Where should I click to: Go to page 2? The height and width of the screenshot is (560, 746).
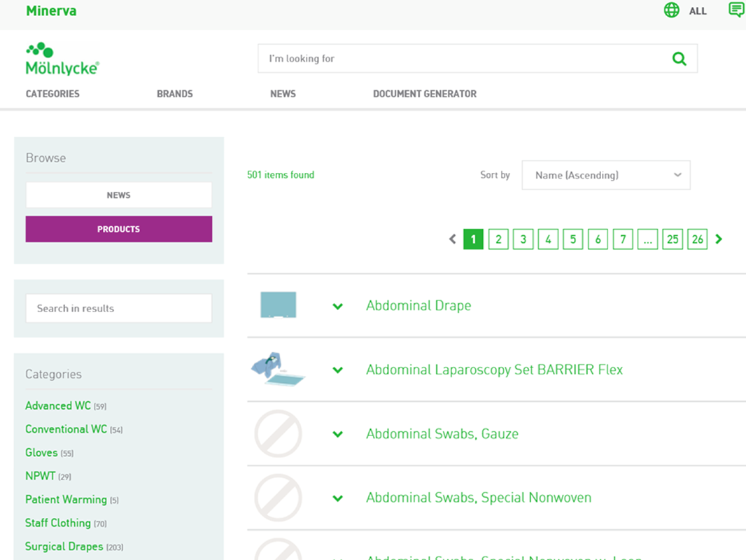498,239
